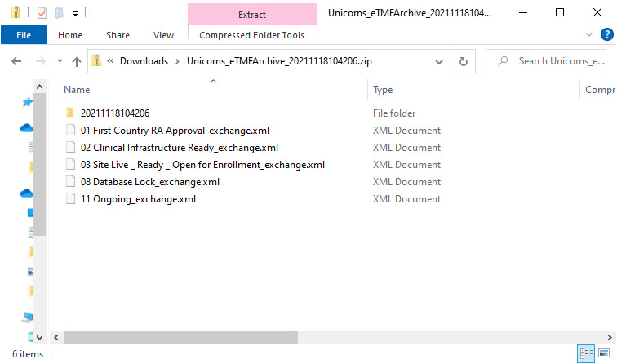Go up one folder level
This screenshot has width=617, height=364.
pos(77,61)
